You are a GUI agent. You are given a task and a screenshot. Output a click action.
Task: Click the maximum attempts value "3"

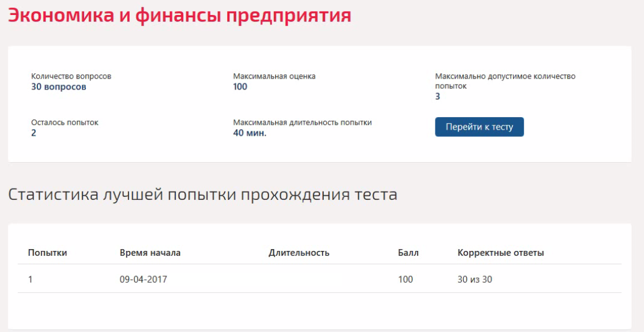438,96
